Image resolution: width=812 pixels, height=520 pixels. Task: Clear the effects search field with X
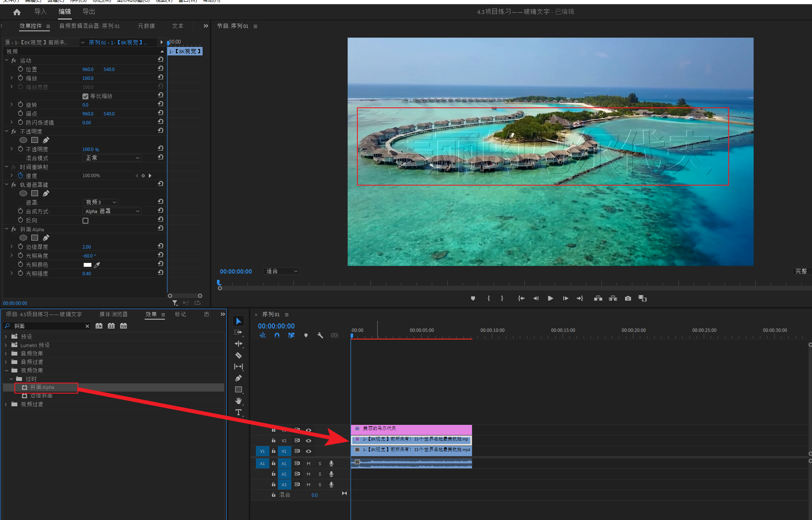click(x=87, y=326)
